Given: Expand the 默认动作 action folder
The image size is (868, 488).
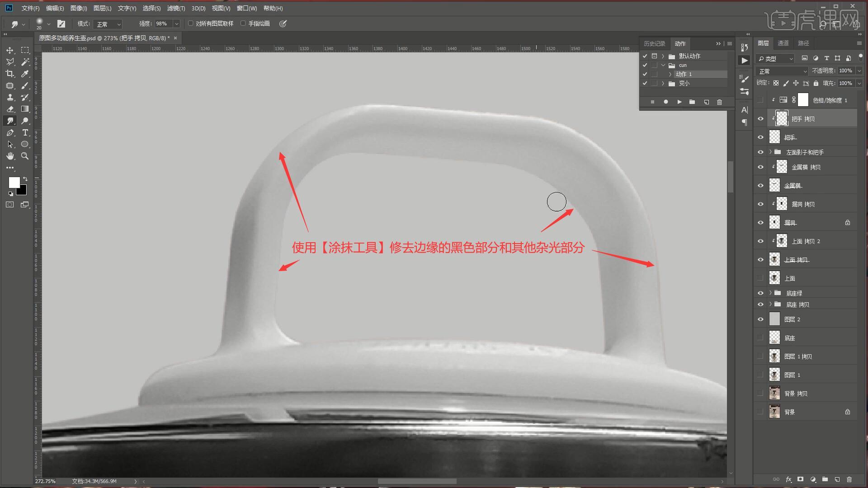Looking at the screenshot, I should (663, 56).
